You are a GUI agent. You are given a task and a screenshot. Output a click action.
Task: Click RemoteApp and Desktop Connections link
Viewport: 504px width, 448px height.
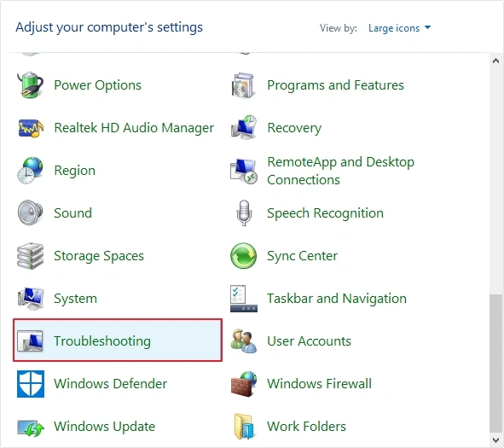point(341,171)
